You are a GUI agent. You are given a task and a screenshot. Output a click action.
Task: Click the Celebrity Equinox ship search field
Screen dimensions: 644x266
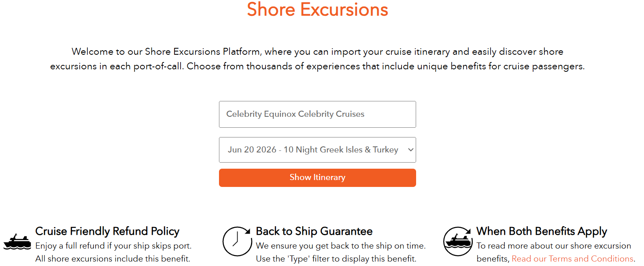[x=317, y=114]
